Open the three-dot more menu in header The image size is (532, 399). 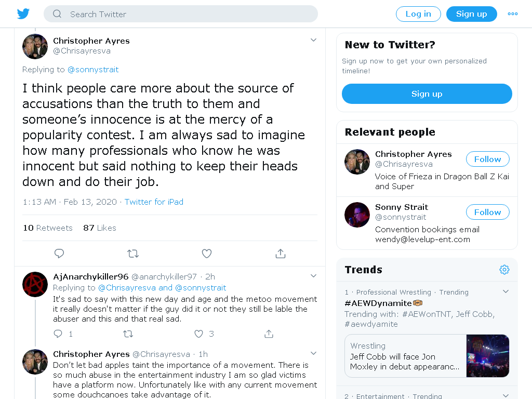512,14
